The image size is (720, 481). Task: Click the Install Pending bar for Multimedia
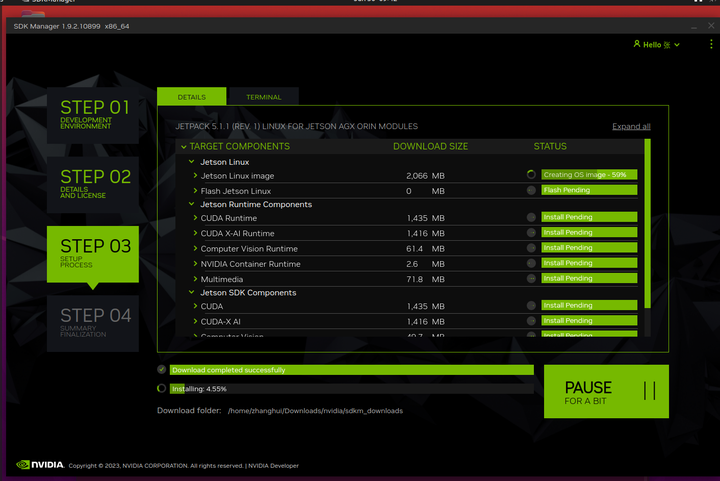click(589, 278)
